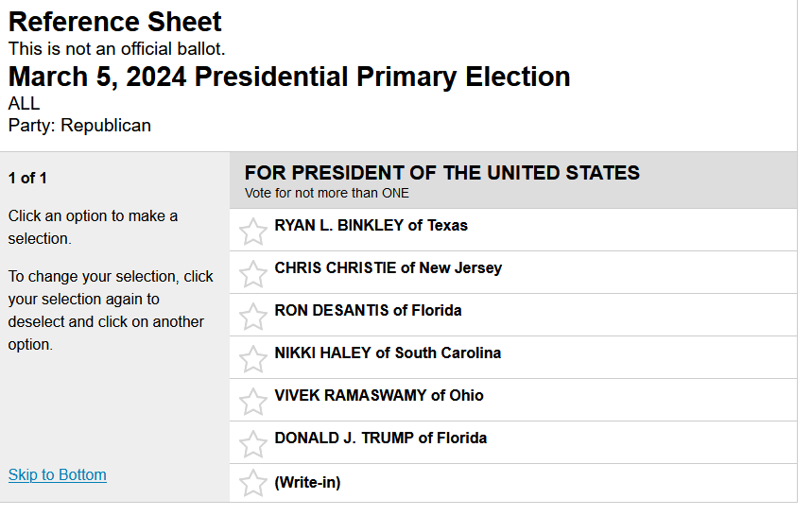Pick the "CHRIS CHRISTIE of New Jersey" text
Image resolution: width=812 pixels, height=516 pixels.
pyautogui.click(x=388, y=267)
